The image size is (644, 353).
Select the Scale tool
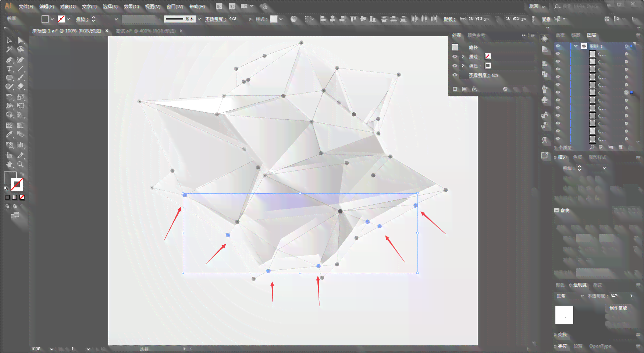[21, 97]
